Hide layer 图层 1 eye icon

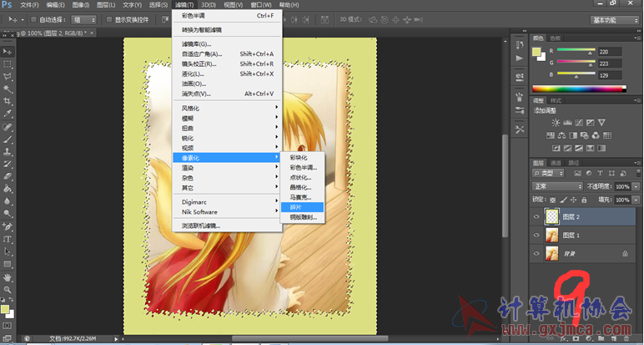(x=536, y=236)
